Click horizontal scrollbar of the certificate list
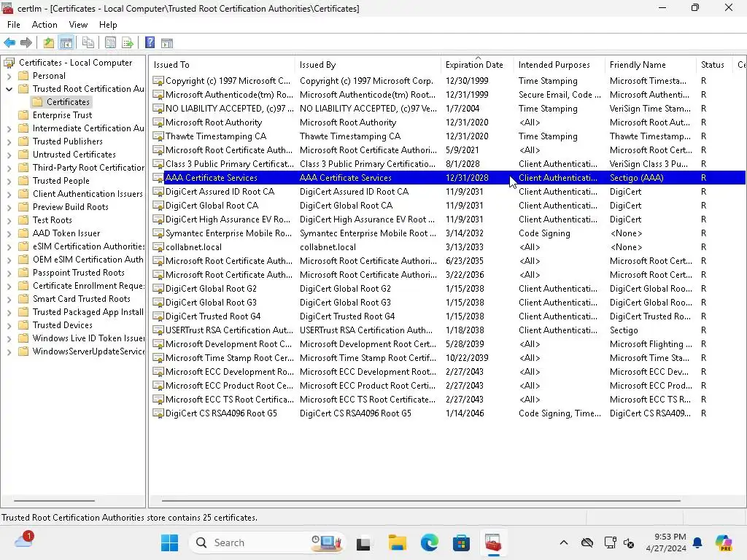Image resolution: width=747 pixels, height=560 pixels. (x=421, y=500)
